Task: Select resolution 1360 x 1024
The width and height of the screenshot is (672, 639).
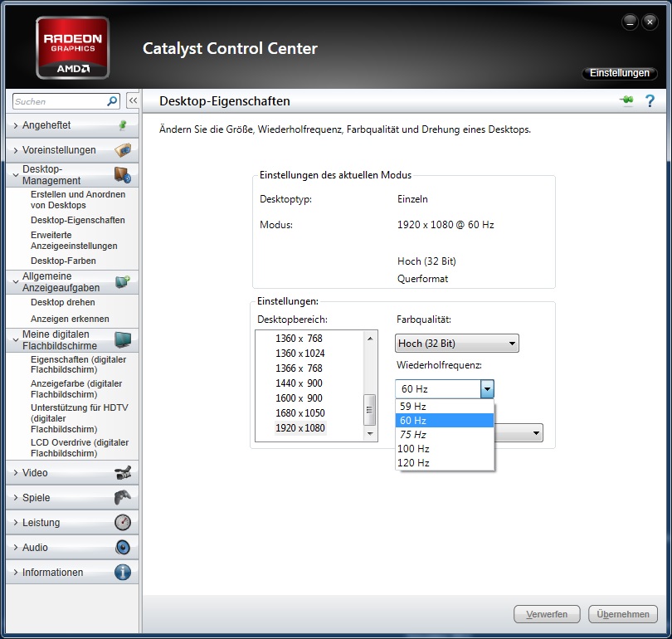Action: (300, 354)
